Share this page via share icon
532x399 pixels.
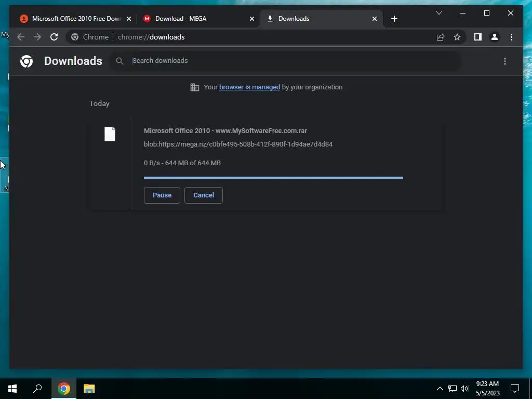pyautogui.click(x=441, y=37)
